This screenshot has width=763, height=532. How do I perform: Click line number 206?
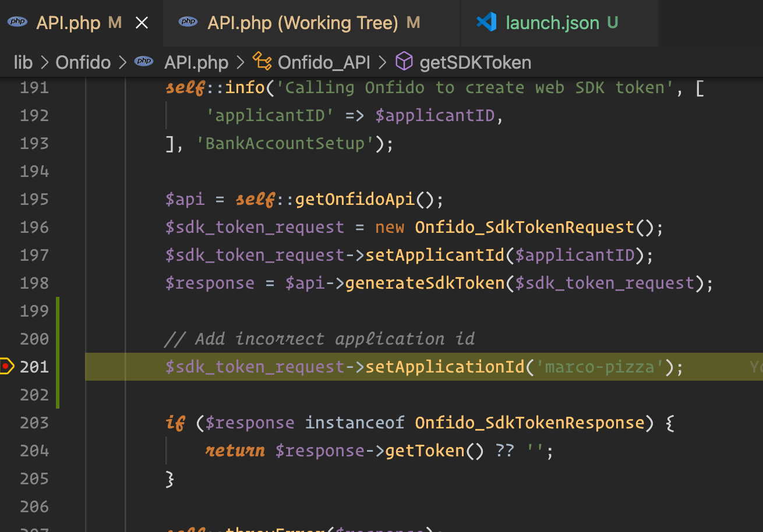pyautogui.click(x=34, y=507)
